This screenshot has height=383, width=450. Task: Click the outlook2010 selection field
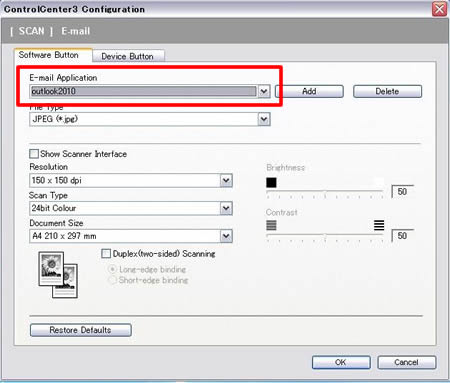click(144, 91)
